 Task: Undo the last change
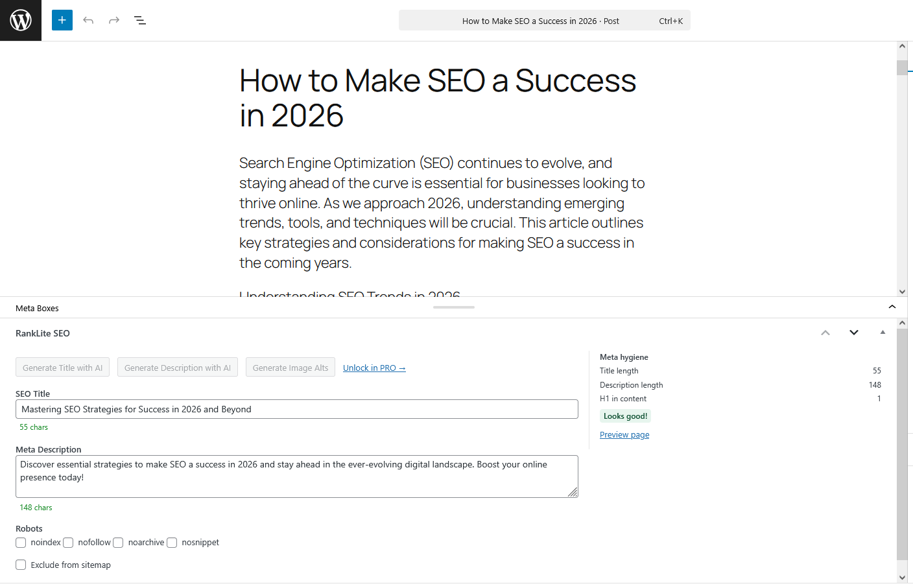point(88,20)
